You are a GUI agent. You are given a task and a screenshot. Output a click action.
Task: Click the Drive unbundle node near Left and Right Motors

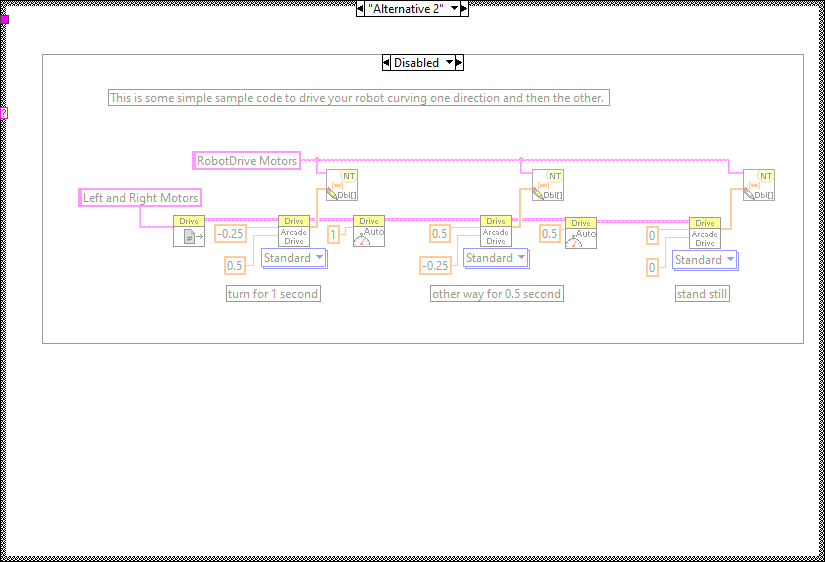pos(188,231)
